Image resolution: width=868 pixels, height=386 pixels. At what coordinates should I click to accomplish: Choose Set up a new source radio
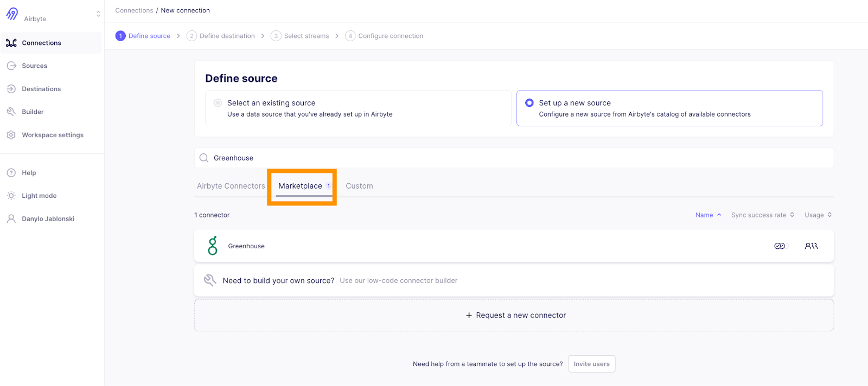click(529, 103)
